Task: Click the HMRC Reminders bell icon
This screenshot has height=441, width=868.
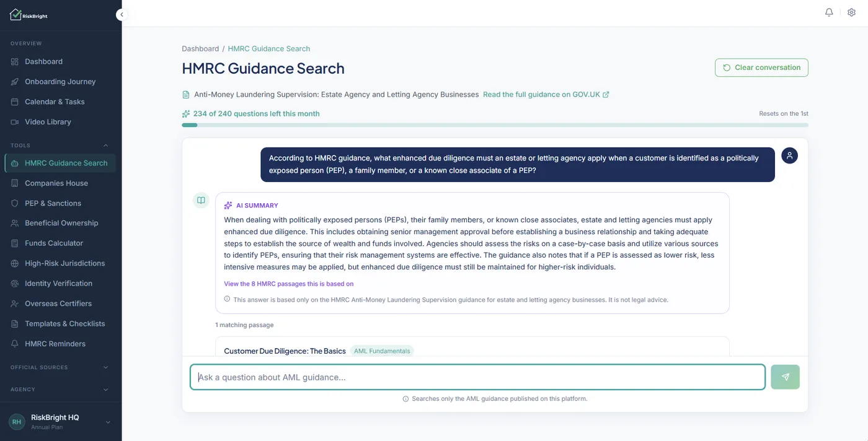Action: click(x=15, y=344)
